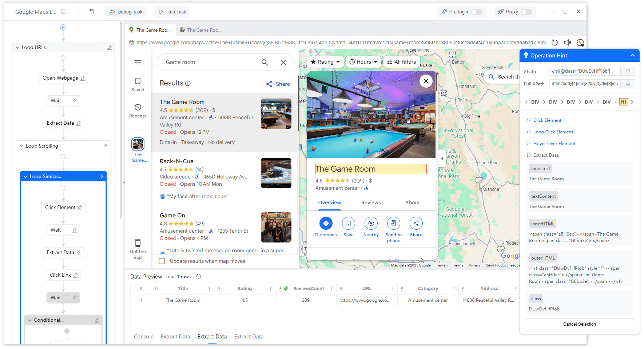
Task: Click the ReviewsCount column header
Action: pyautogui.click(x=309, y=289)
